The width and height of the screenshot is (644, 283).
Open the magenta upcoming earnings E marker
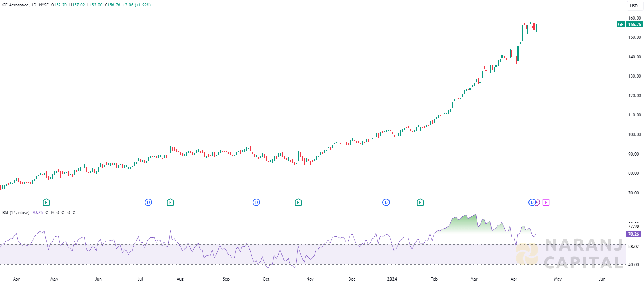click(x=546, y=203)
